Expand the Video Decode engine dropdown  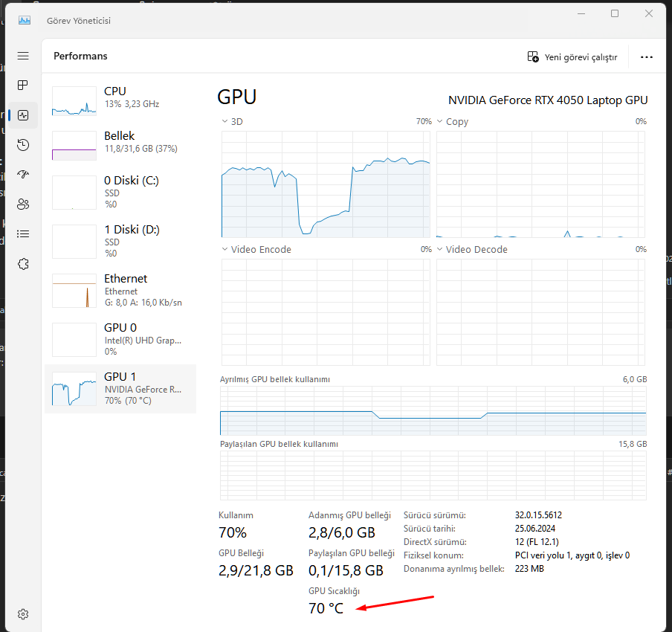[x=439, y=249]
